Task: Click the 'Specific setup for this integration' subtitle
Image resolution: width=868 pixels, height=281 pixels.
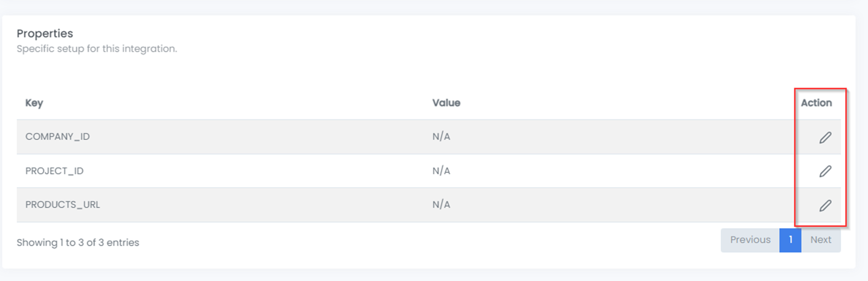Action: tap(97, 49)
